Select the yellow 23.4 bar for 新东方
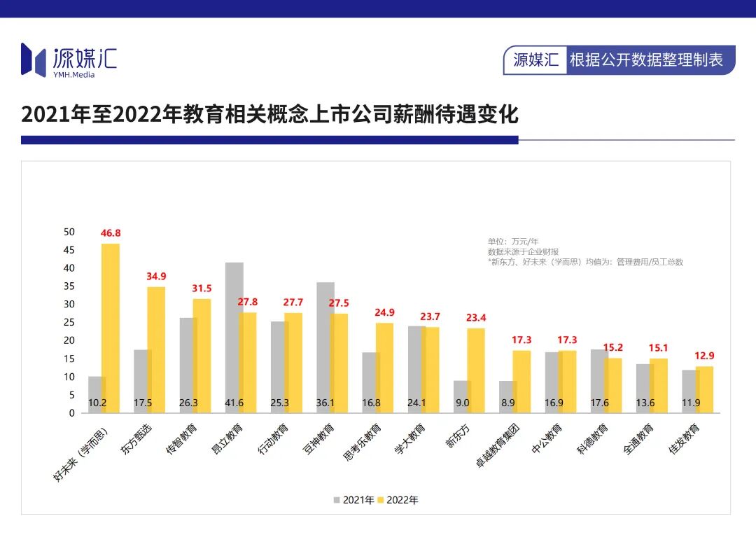This screenshot has height=535, width=756. coord(476,370)
